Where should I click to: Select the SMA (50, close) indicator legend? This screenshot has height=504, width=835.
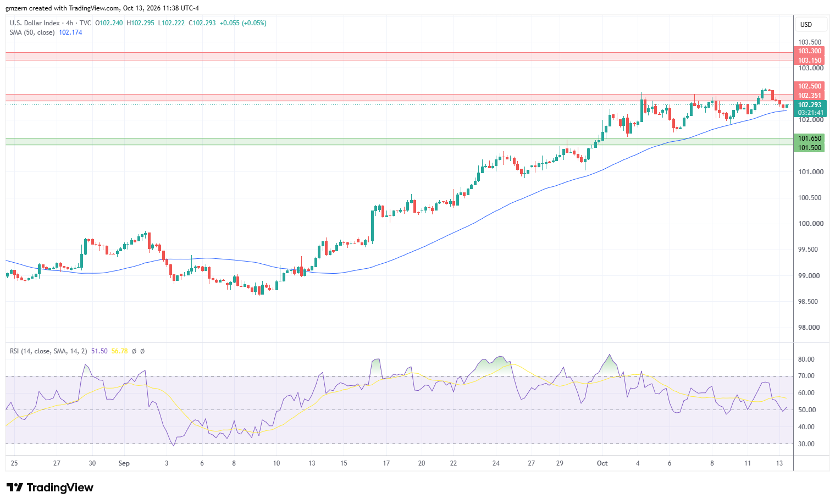32,32
